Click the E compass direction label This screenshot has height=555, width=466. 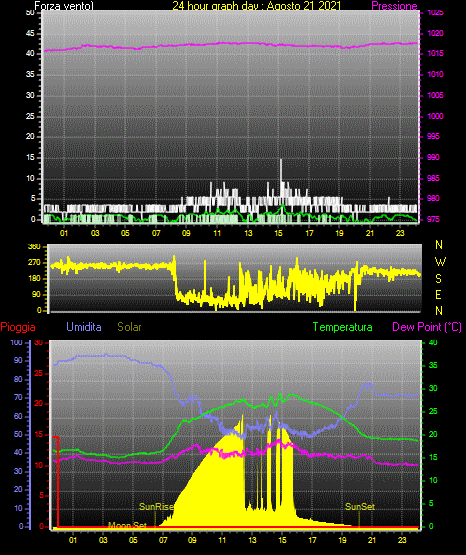point(438,295)
